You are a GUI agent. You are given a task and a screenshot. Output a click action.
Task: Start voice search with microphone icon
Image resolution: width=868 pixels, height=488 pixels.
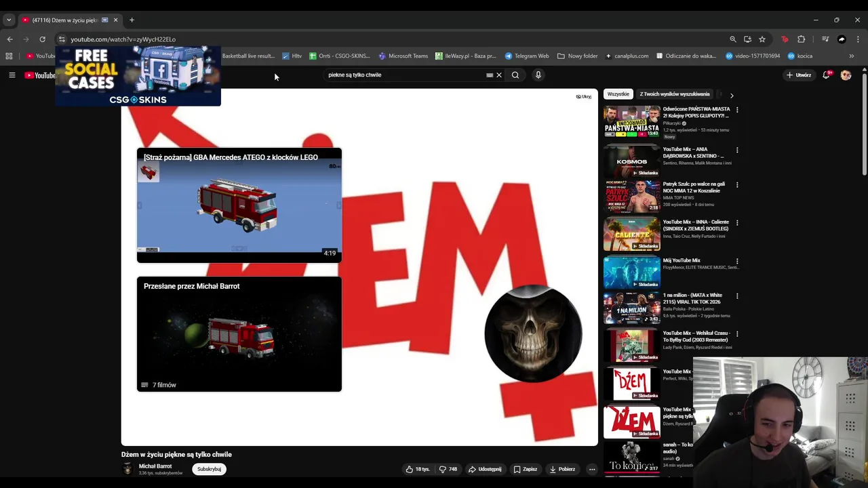538,75
